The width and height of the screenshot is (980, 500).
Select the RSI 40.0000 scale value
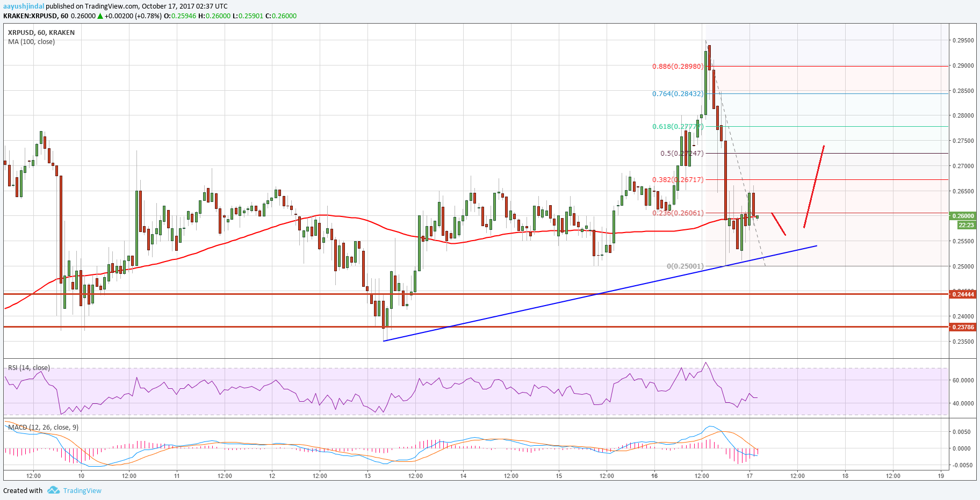(x=963, y=403)
